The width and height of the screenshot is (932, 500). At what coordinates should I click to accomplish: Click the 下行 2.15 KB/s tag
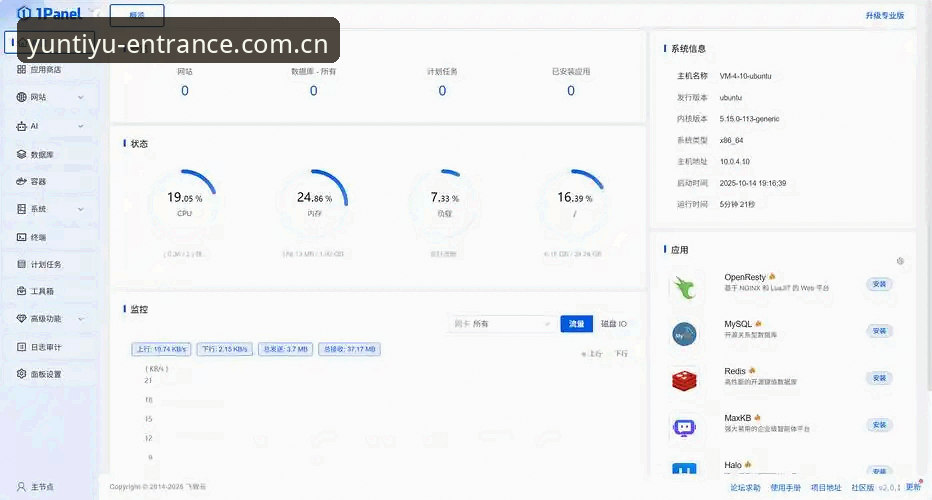225,349
